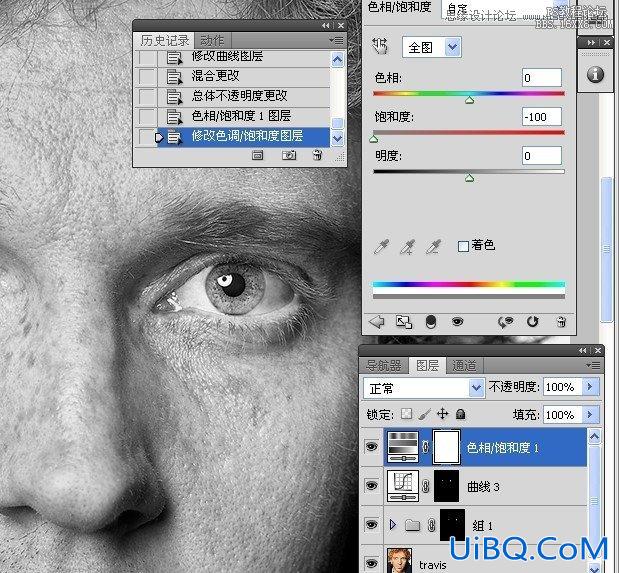The width and height of the screenshot is (619, 573).
Task: Click history panel scroll down arrow
Action: 338,139
